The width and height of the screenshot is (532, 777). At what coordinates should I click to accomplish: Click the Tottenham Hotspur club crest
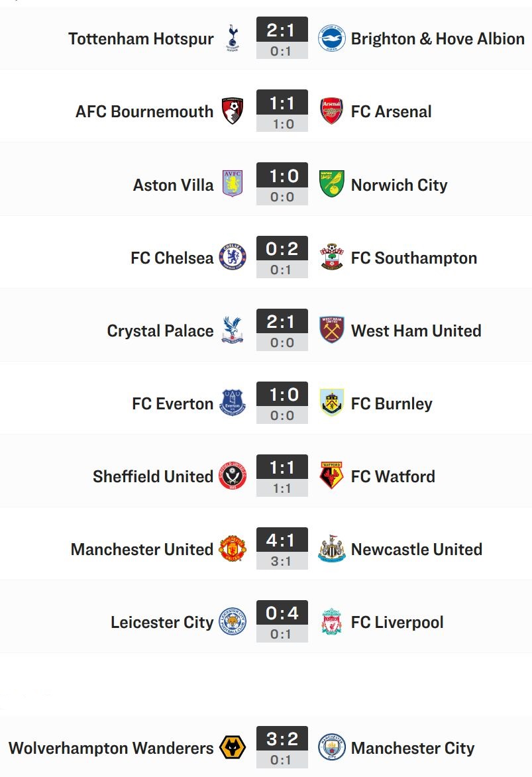pyautogui.click(x=233, y=38)
